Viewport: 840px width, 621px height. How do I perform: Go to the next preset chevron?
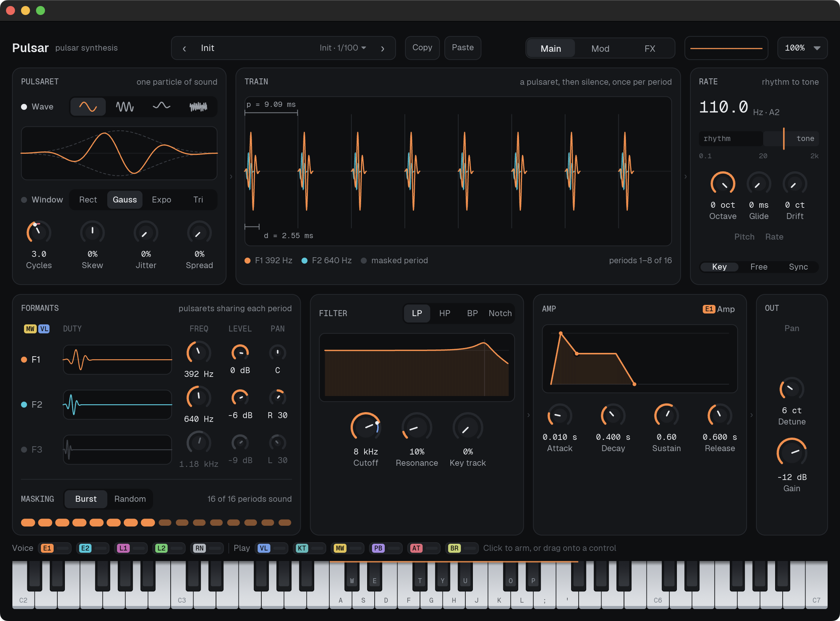382,48
